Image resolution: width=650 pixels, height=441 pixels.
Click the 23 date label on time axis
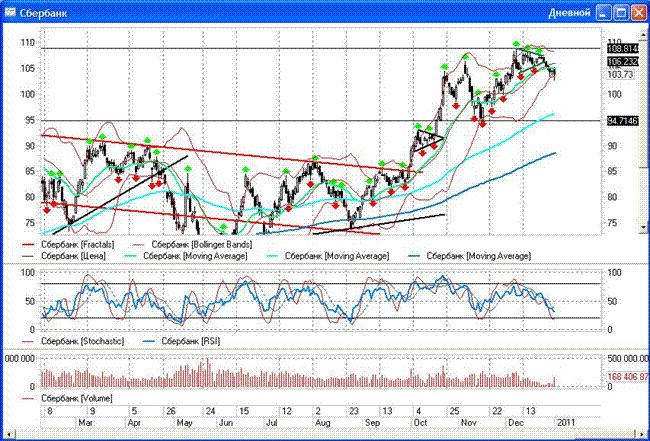[x=354, y=411]
